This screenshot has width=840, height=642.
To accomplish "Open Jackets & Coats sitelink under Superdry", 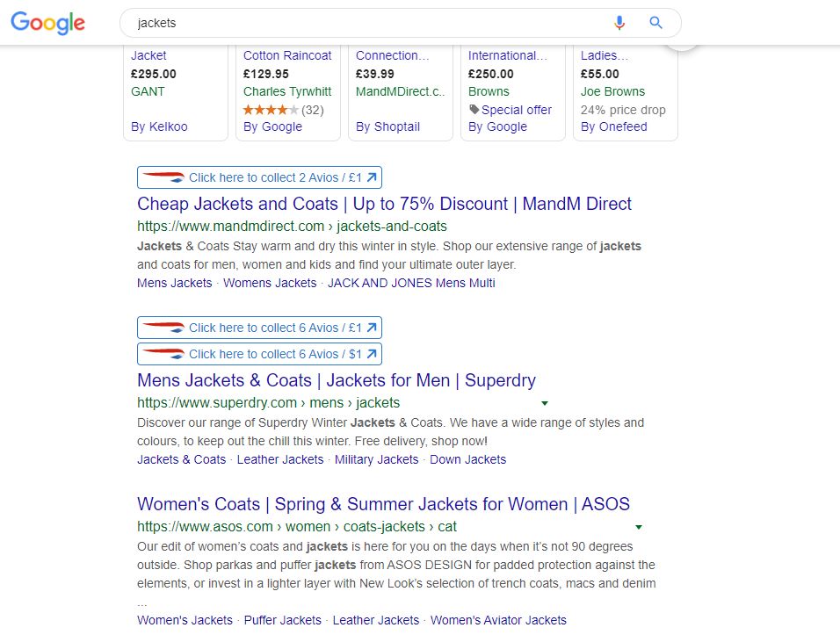I will pyautogui.click(x=182, y=460).
